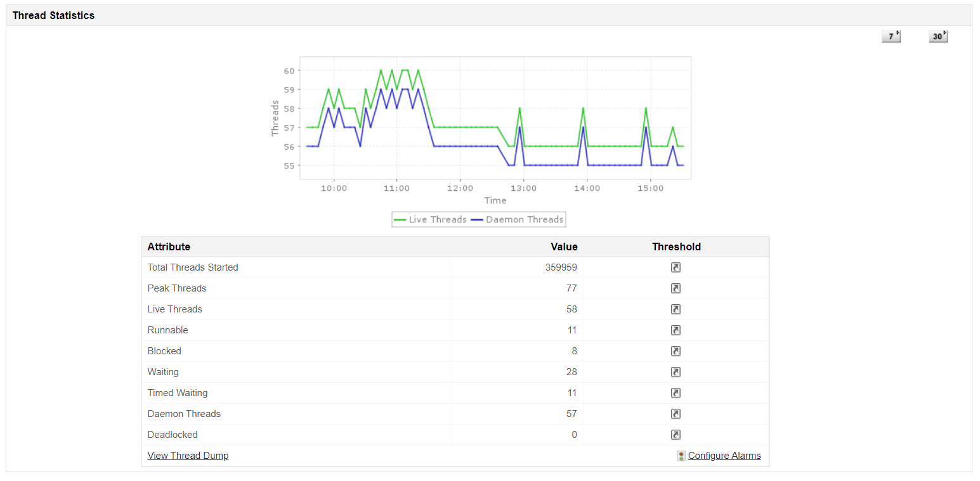This screenshot has width=980, height=481.
Task: Open threshold editor for Blocked threads
Action: pos(675,350)
